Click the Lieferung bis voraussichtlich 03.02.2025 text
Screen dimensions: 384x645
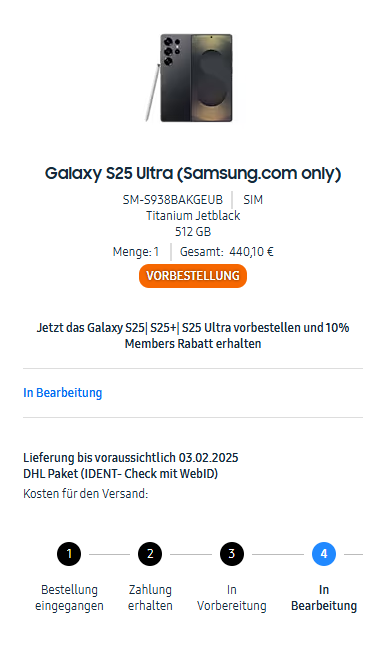click(x=131, y=457)
